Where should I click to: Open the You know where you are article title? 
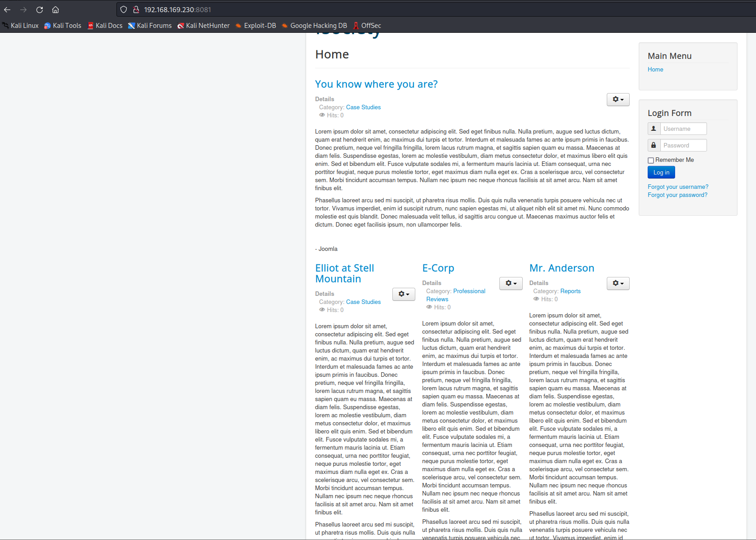(x=376, y=84)
